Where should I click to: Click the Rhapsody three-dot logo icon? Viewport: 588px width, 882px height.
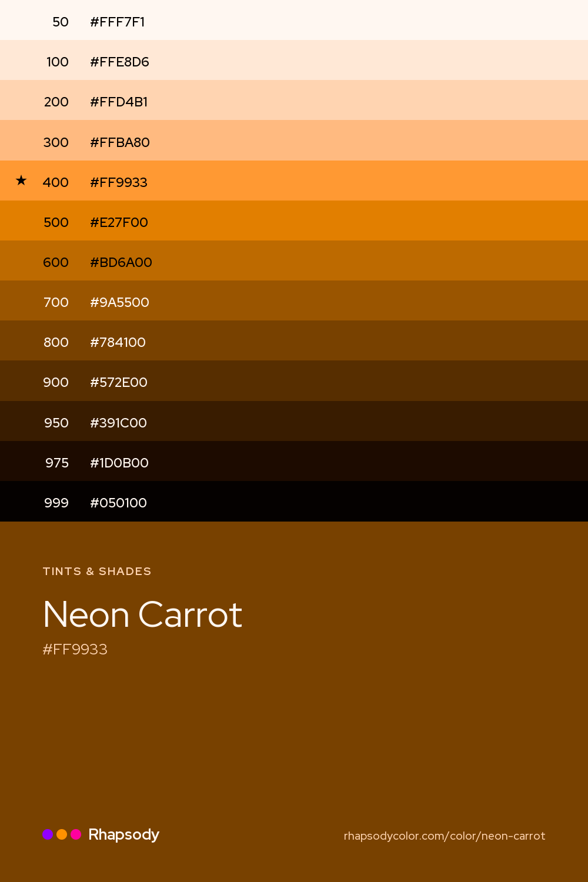click(x=62, y=834)
